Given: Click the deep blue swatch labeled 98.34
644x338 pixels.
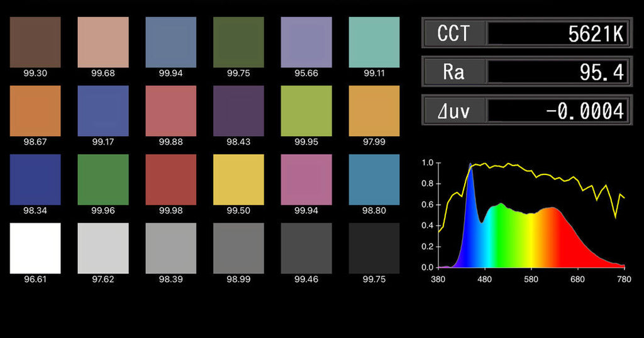Looking at the screenshot, I should pos(35,179).
